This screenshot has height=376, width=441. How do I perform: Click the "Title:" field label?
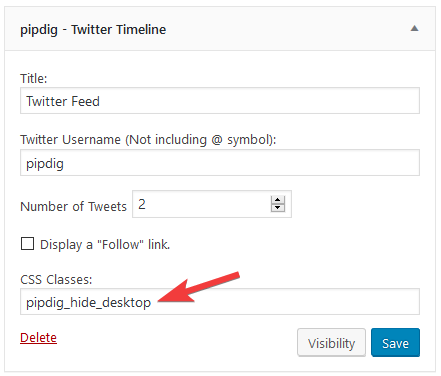tap(34, 79)
